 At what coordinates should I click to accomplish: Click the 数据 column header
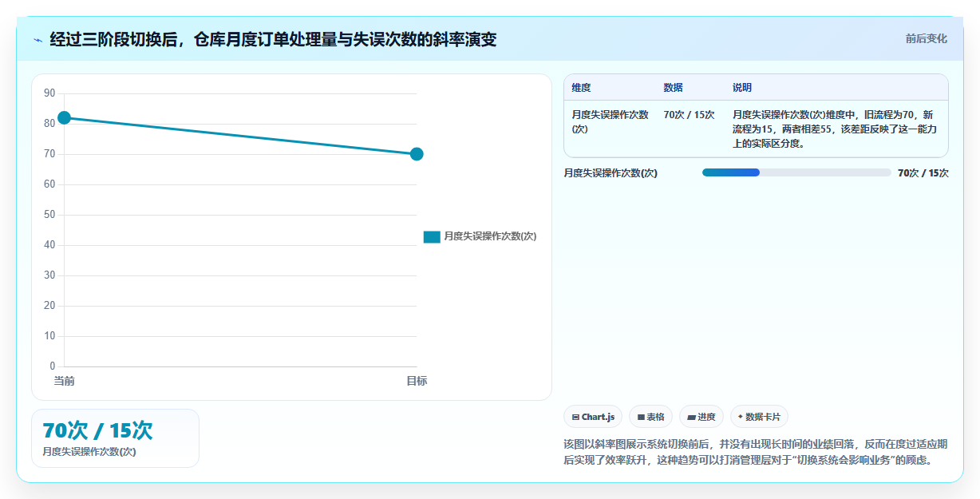673,88
